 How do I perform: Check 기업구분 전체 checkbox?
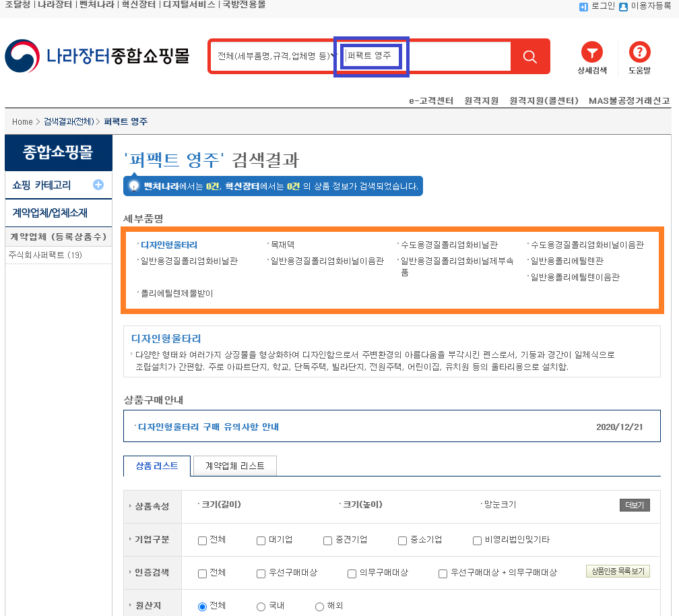click(x=202, y=541)
